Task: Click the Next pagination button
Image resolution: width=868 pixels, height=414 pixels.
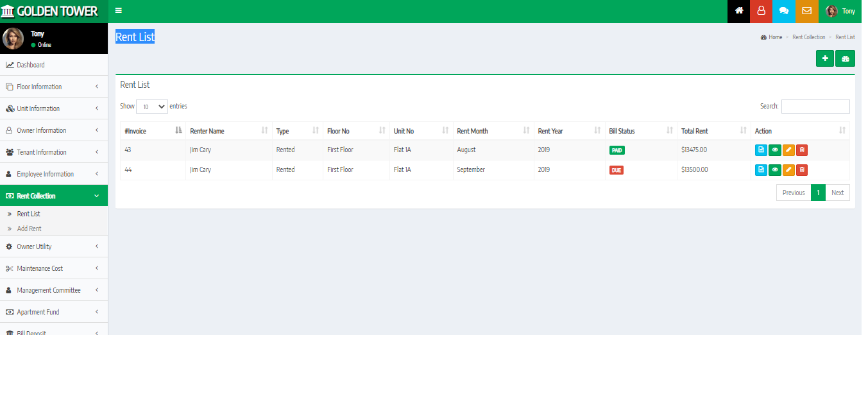Action: (x=837, y=193)
